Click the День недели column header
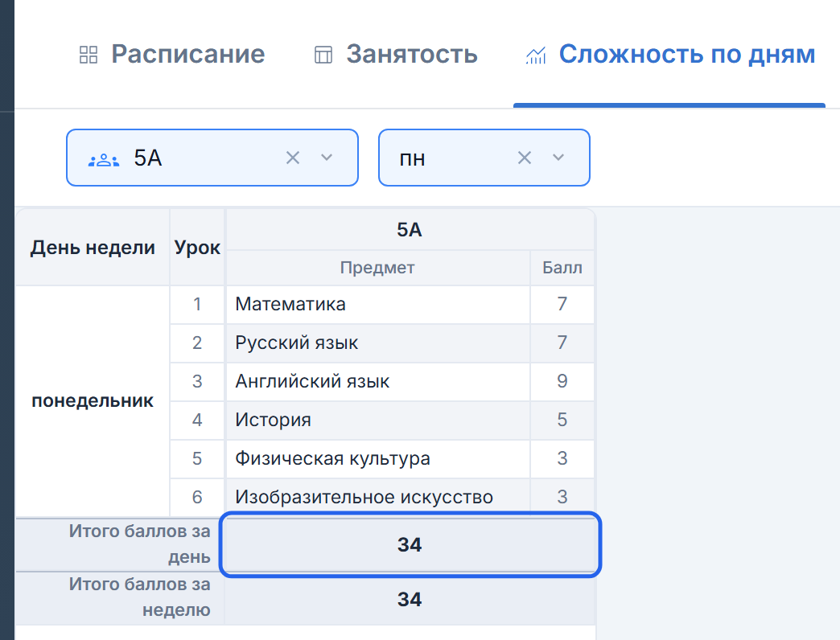 click(x=93, y=247)
